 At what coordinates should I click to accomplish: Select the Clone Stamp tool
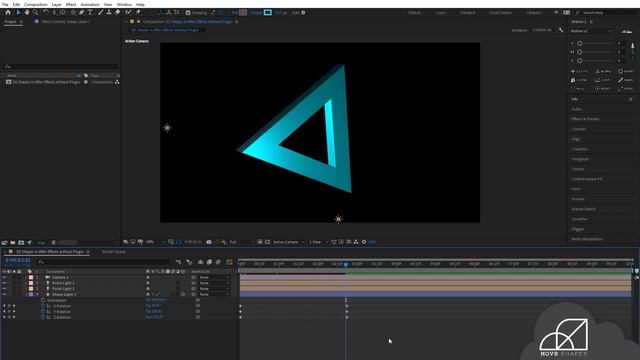[x=109, y=13]
